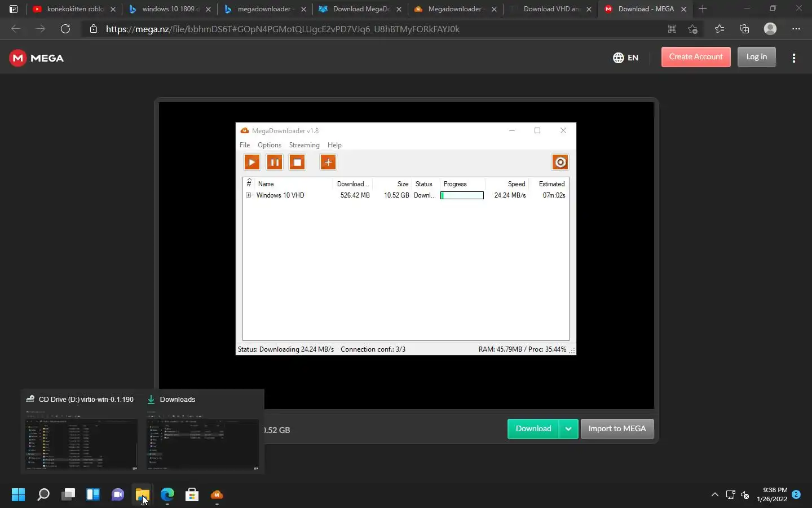Open Edge Settings and more menu

coord(796,29)
